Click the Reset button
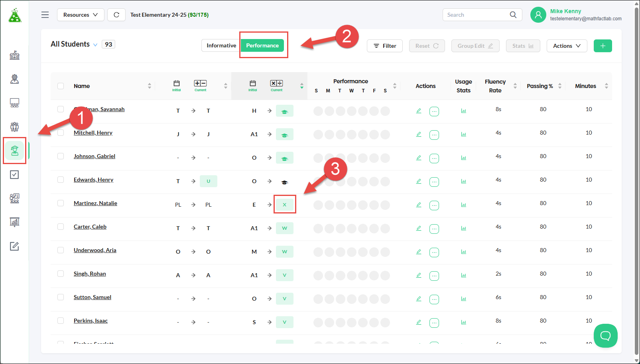The image size is (640, 364). [427, 46]
